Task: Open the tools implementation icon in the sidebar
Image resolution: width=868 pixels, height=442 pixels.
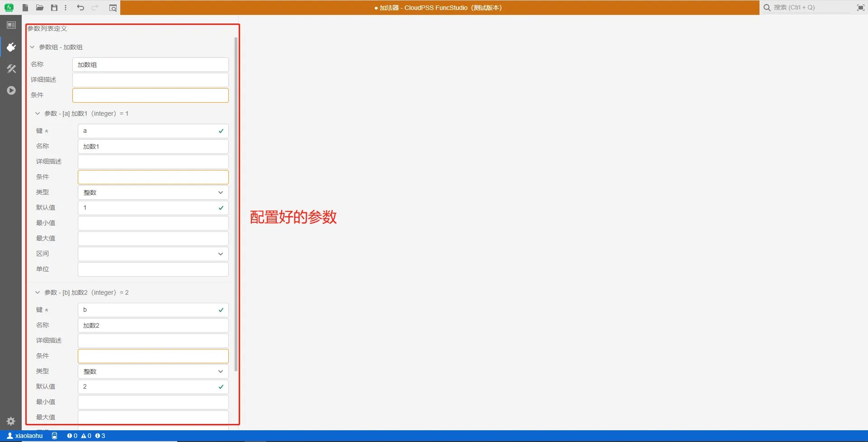Action: [x=11, y=69]
